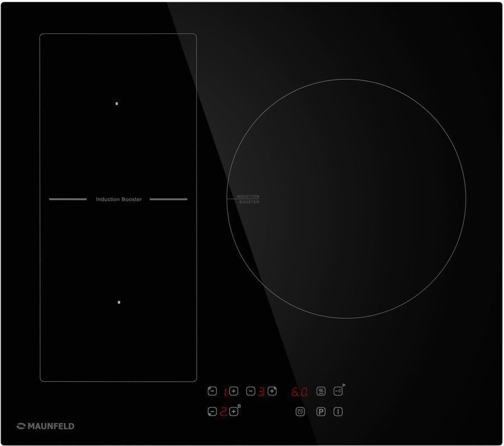Tap the red zone 3 level digit

click(x=261, y=392)
